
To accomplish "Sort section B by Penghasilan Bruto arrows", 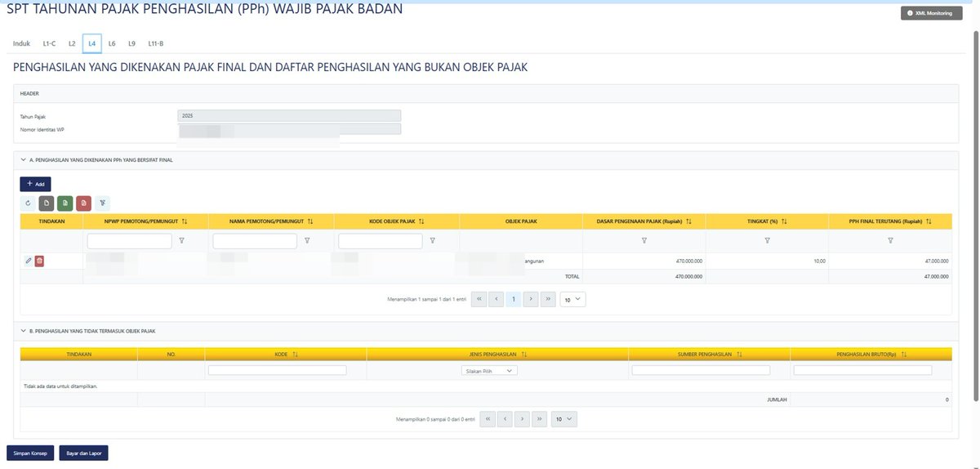I will click(905, 355).
